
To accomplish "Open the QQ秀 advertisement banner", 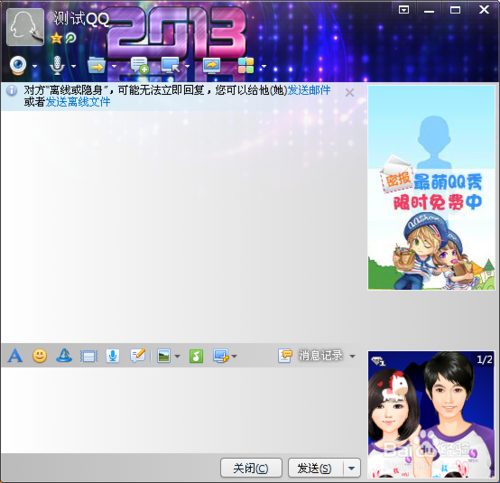I will 431,188.
